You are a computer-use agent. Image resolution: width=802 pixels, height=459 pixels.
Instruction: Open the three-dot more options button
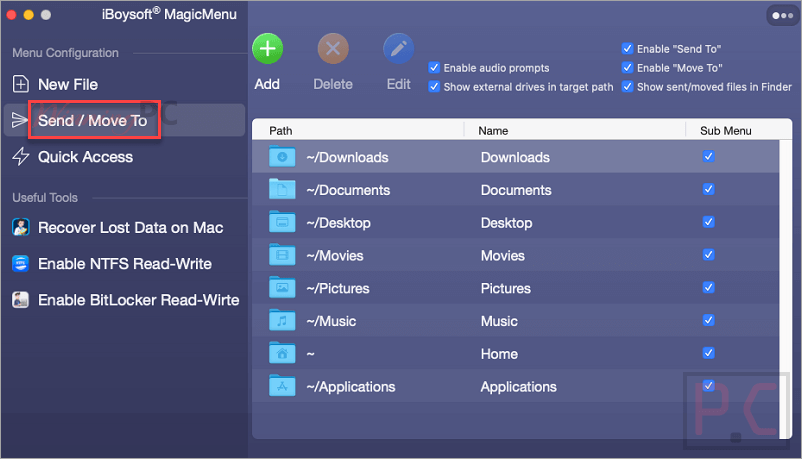point(783,15)
